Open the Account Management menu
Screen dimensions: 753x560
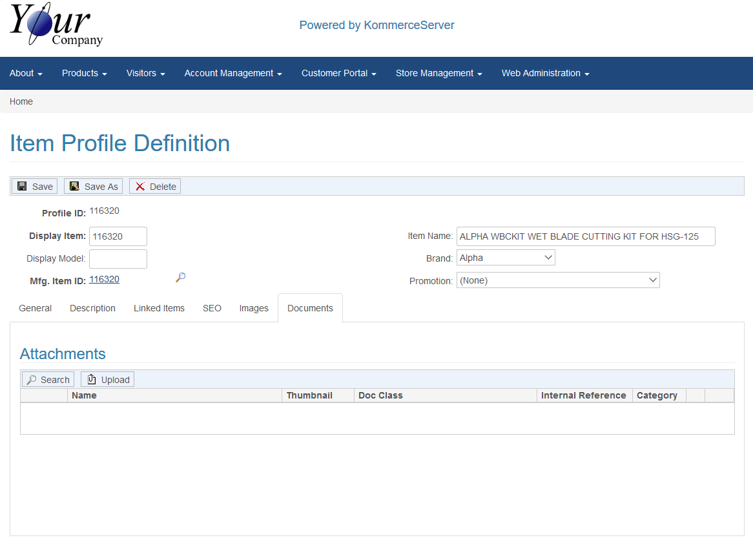(232, 74)
